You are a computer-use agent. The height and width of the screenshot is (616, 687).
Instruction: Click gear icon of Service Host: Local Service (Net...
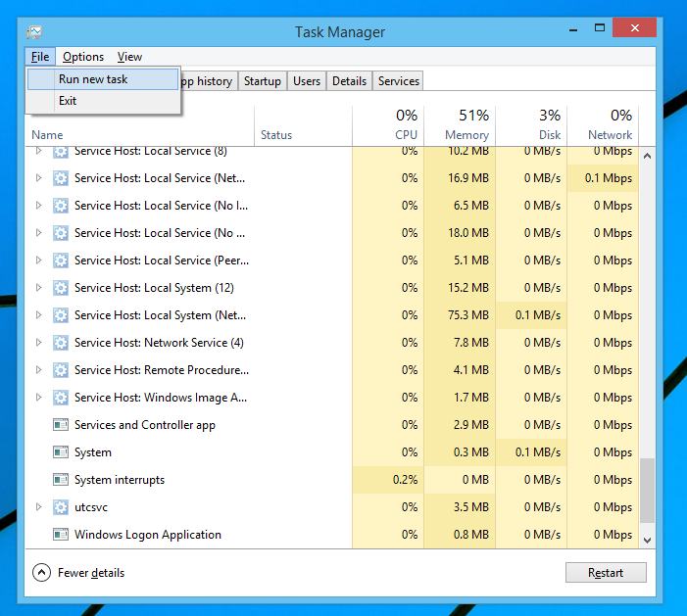(x=61, y=178)
